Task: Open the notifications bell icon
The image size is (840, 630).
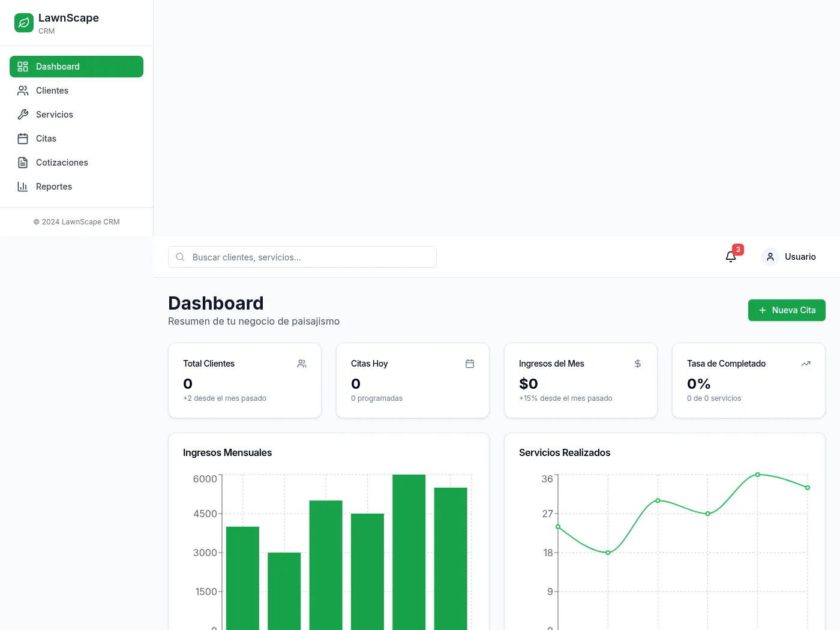Action: click(730, 257)
